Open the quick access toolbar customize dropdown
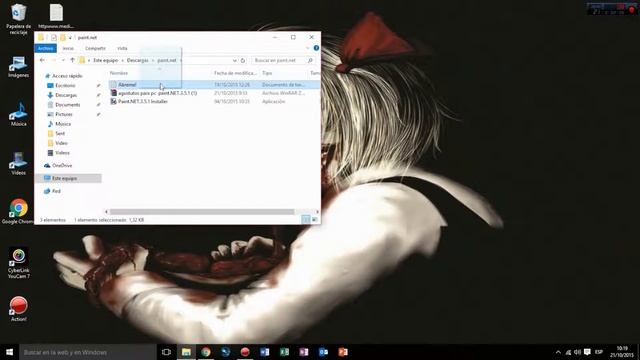The height and width of the screenshot is (360, 640). pos(70,38)
